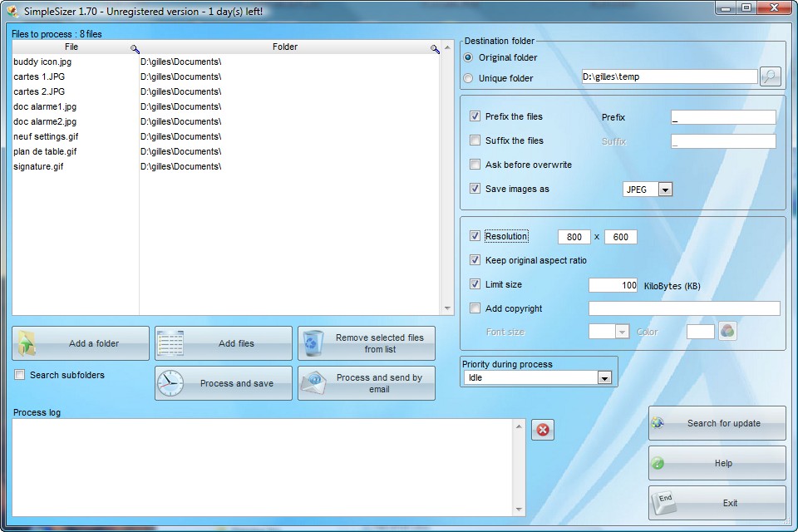Click Search for update button

pyautogui.click(x=717, y=423)
